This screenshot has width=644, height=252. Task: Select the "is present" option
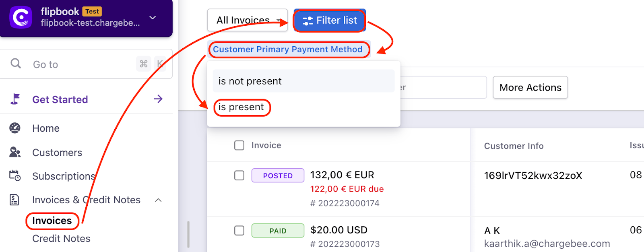(242, 107)
